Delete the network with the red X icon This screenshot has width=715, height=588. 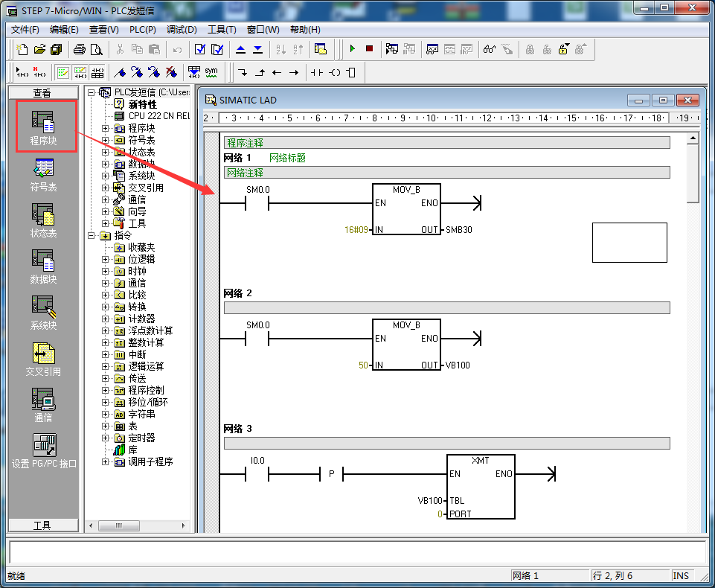point(39,72)
